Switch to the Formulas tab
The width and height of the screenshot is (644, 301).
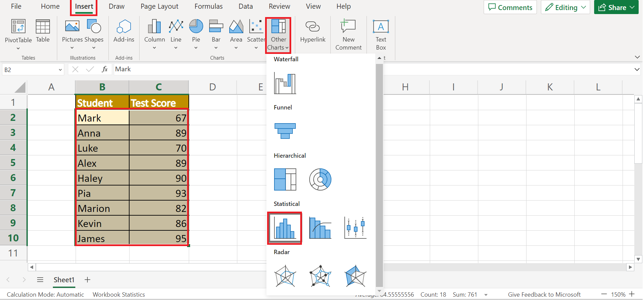point(208,6)
